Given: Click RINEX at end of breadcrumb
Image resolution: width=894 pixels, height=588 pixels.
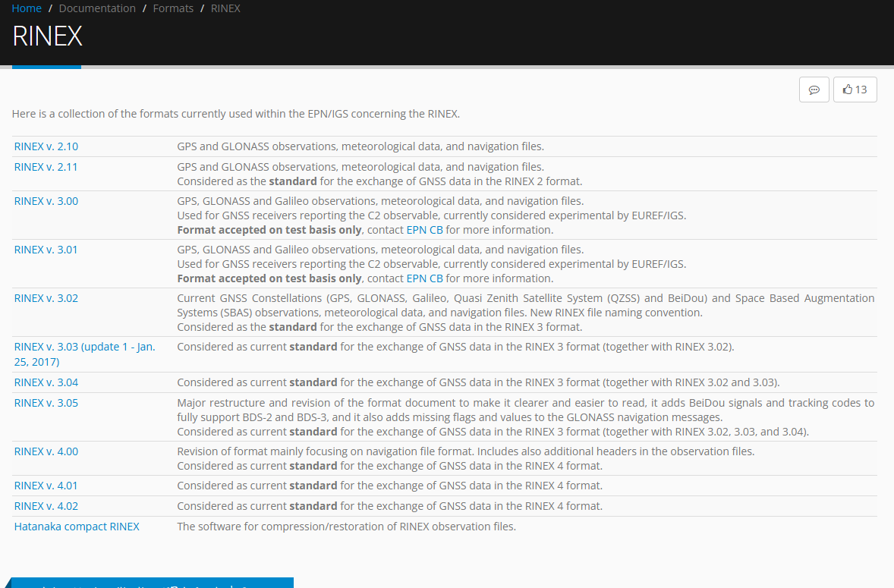Looking at the screenshot, I should [225, 8].
